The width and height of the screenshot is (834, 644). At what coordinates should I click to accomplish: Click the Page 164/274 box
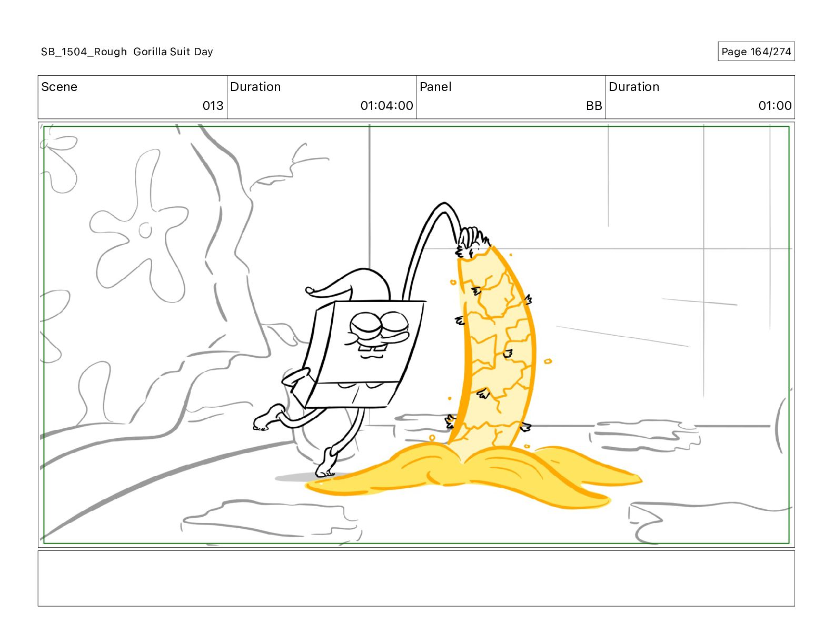756,52
